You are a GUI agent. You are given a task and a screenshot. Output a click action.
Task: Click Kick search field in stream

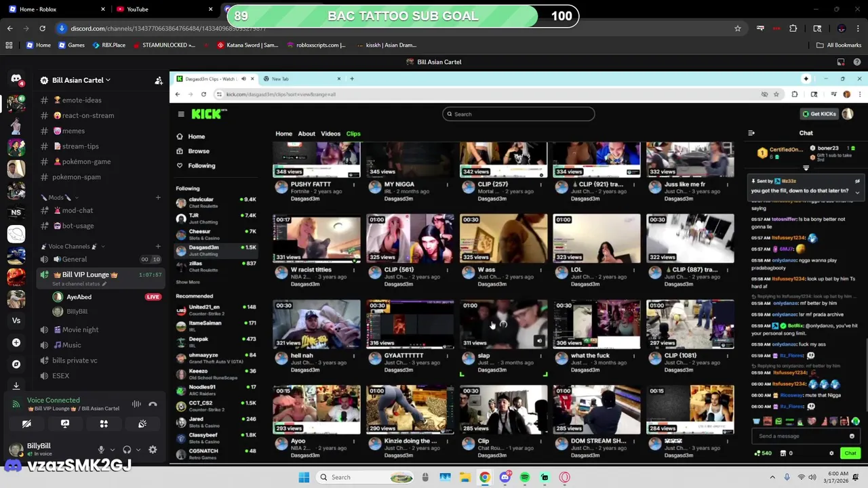pyautogui.click(x=519, y=114)
